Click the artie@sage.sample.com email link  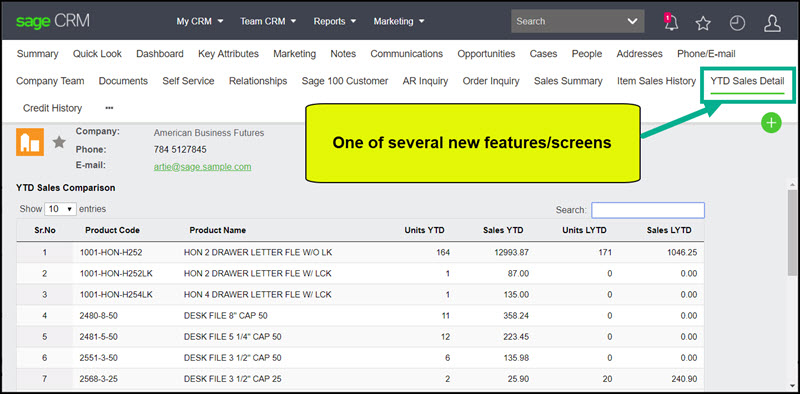202,167
